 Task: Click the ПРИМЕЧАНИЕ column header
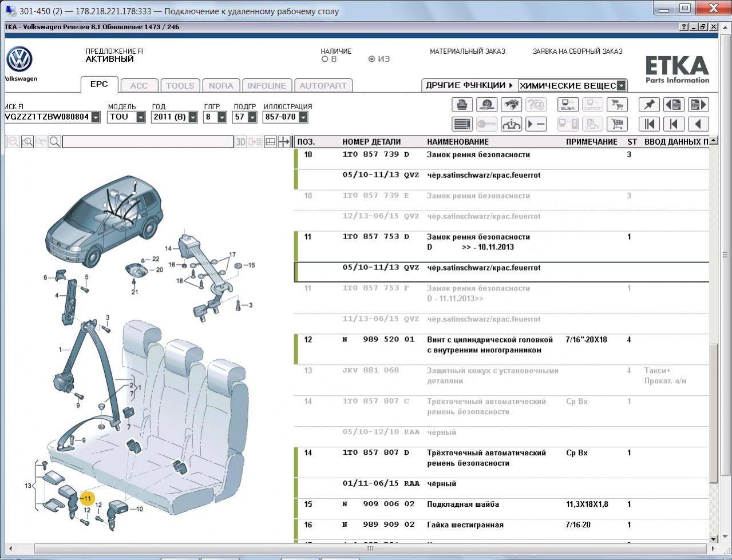pos(592,142)
